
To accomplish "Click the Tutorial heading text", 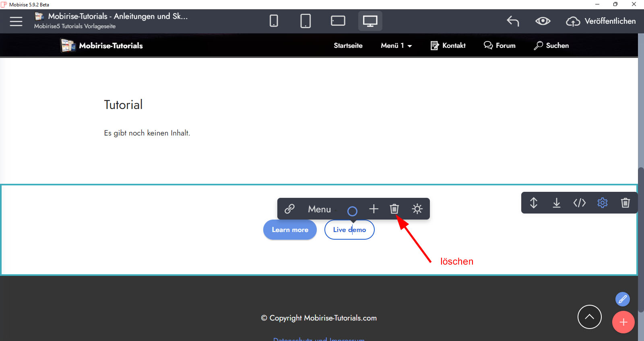I will tap(123, 105).
